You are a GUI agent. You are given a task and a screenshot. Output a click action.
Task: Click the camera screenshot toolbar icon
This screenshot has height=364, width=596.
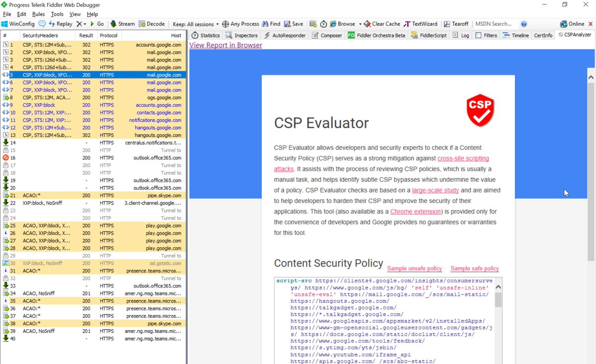[313, 24]
